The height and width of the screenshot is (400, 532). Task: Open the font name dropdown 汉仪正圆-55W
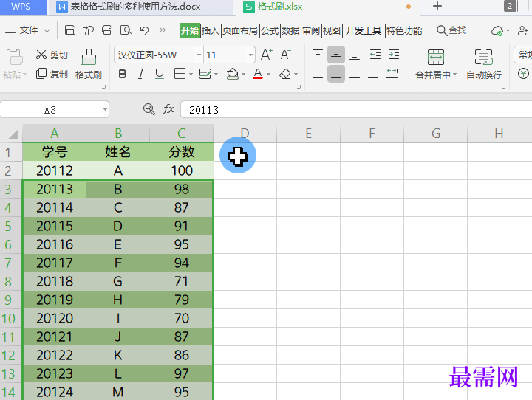coord(199,55)
